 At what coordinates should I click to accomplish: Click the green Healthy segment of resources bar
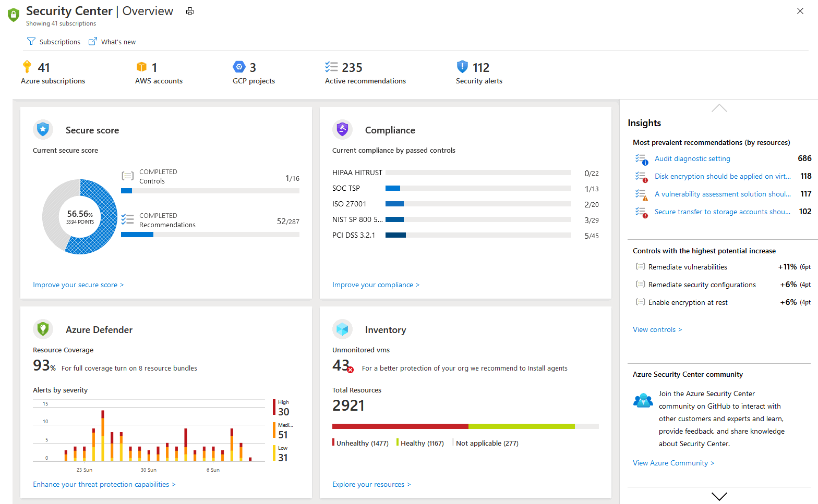point(522,426)
